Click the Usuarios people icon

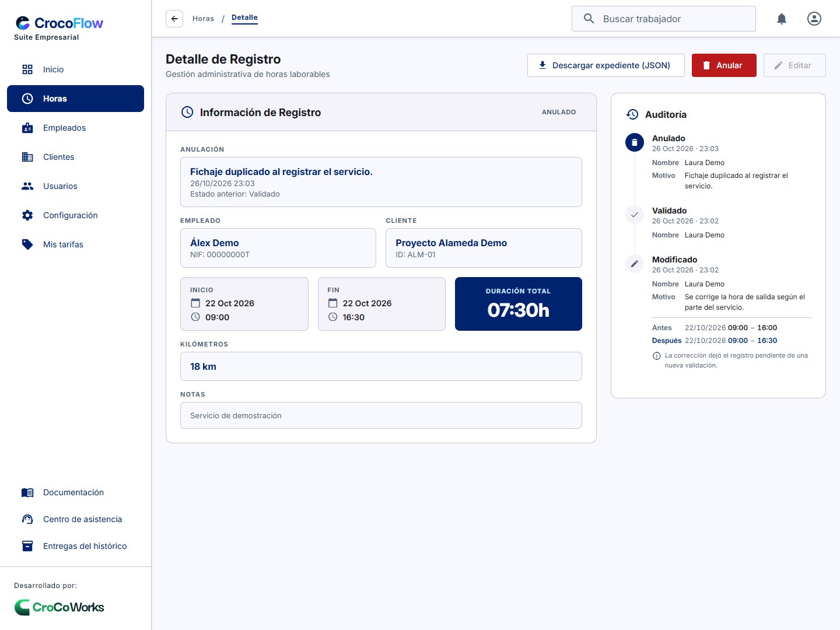(x=27, y=186)
